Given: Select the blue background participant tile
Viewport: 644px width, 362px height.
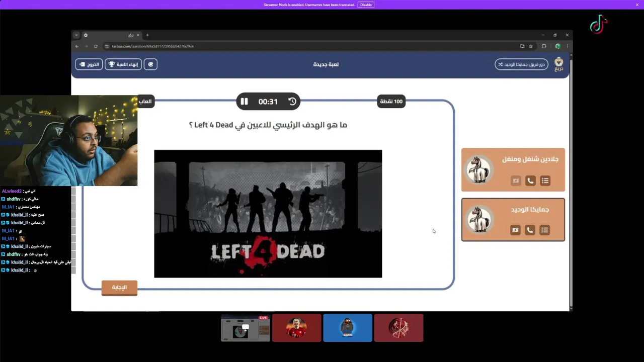Looking at the screenshot, I should [x=348, y=328].
